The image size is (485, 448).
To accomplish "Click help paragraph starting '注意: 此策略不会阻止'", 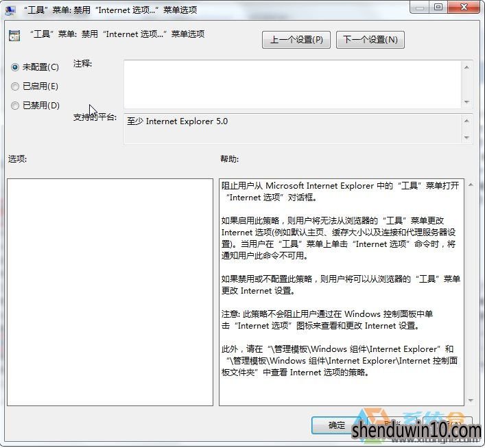I will (x=327, y=320).
